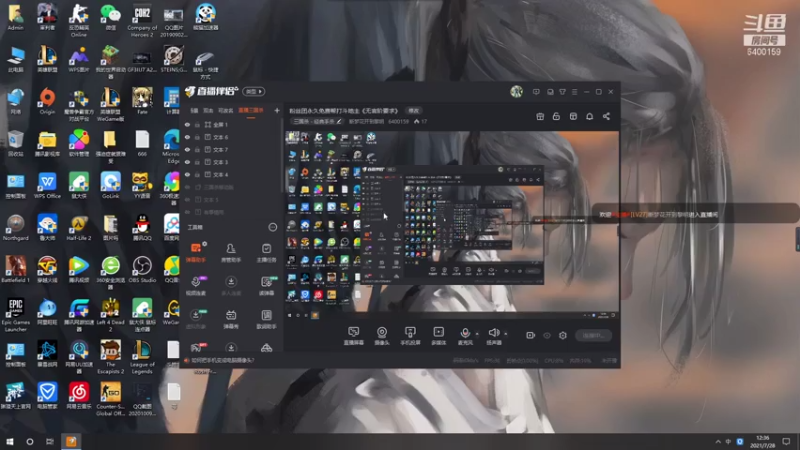Open the 视频连麦 tool icon
Image resolution: width=800 pixels, height=450 pixels.
195,286
